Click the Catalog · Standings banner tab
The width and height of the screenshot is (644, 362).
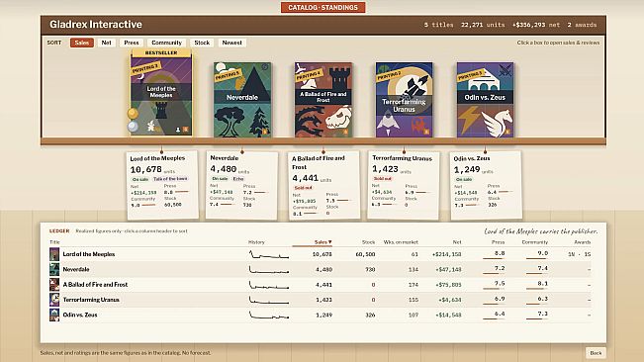(x=322, y=7)
